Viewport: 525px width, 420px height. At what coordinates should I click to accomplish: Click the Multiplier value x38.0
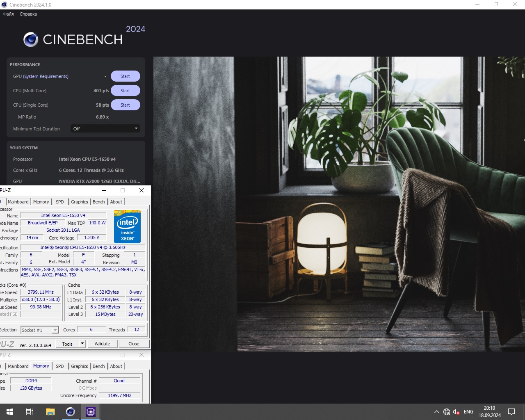(x=41, y=299)
